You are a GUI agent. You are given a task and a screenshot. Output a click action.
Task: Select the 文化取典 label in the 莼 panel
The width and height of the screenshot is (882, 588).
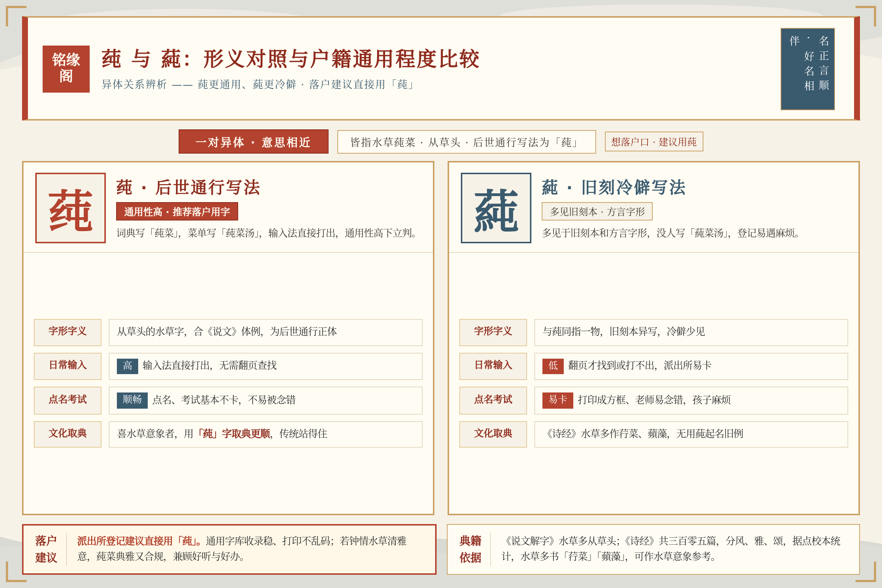click(x=68, y=434)
